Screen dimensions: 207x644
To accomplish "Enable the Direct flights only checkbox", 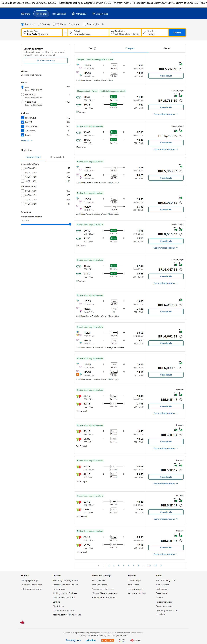I will point(84,24).
